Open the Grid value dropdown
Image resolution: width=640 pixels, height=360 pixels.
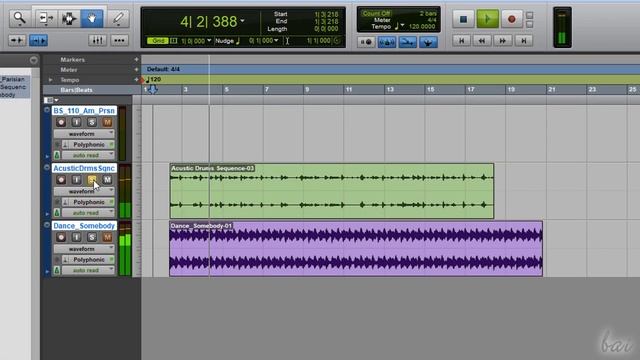point(209,40)
